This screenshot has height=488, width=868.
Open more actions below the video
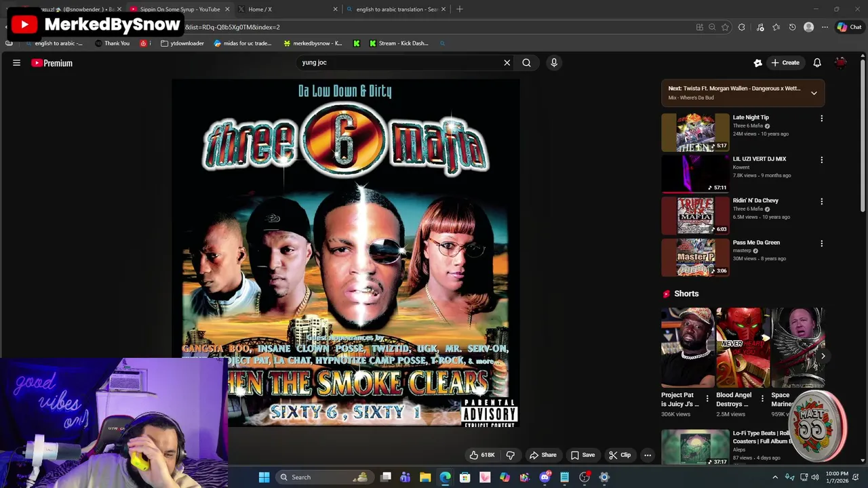pos(648,455)
